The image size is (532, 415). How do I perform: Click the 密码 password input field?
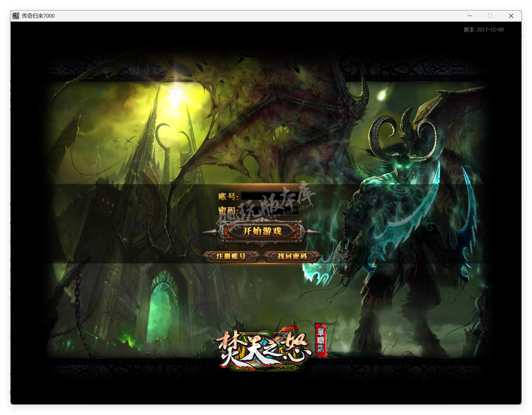point(271,210)
